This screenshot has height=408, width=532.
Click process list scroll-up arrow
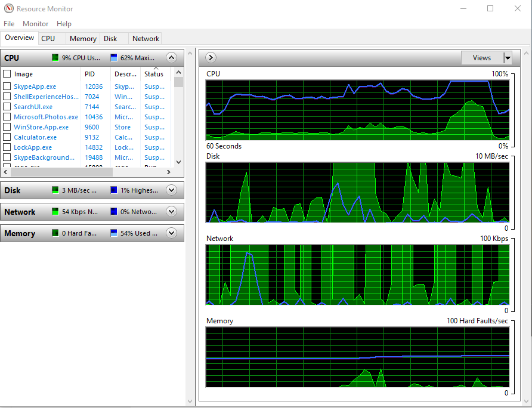coord(178,72)
